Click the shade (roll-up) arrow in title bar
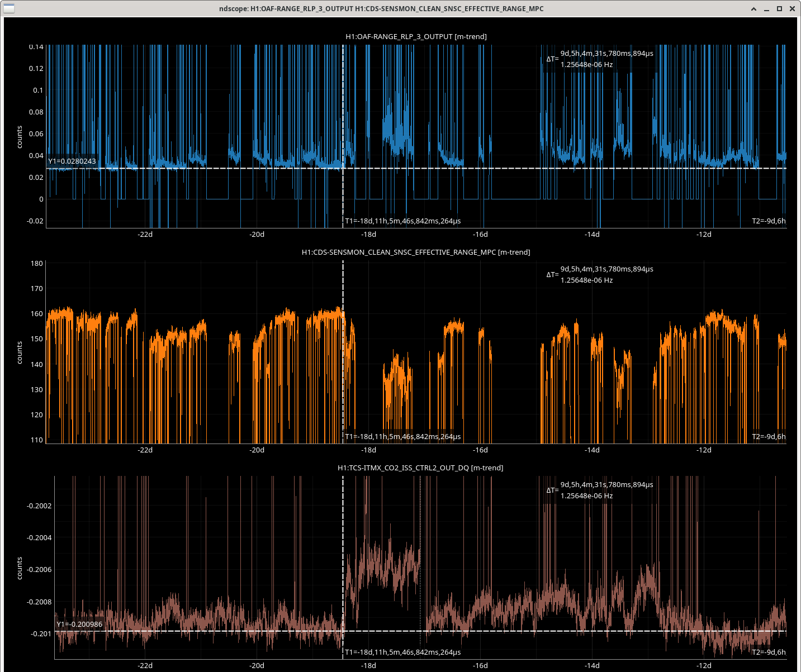 click(x=754, y=8)
